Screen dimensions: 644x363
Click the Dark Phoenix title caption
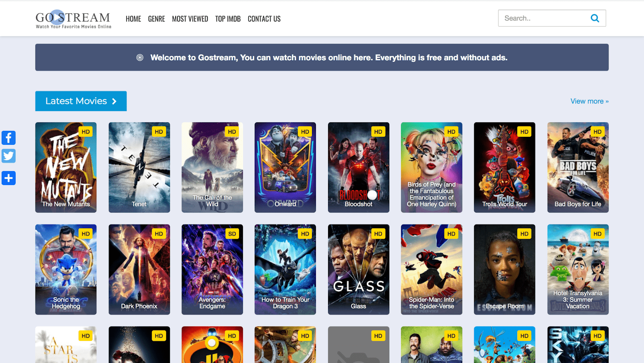(x=139, y=306)
